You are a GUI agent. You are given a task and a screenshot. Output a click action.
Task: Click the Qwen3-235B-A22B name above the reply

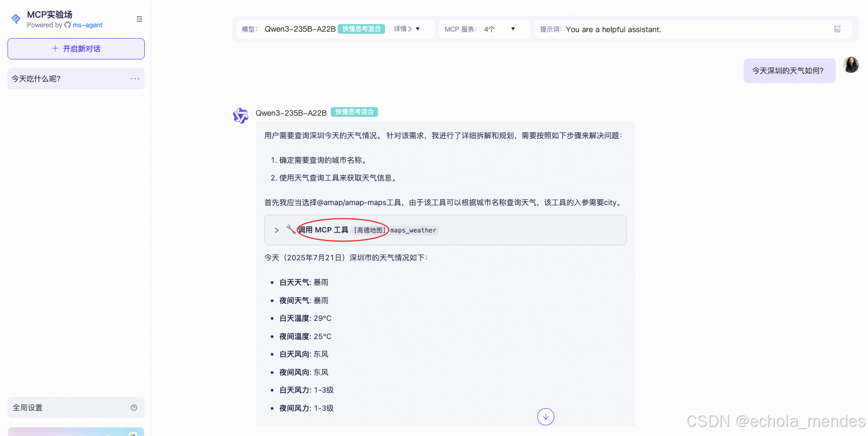click(x=291, y=113)
